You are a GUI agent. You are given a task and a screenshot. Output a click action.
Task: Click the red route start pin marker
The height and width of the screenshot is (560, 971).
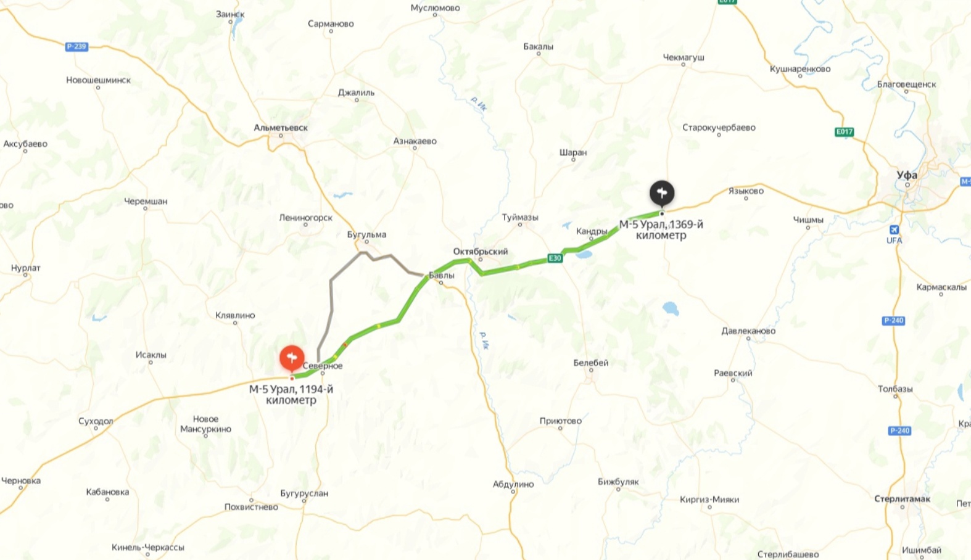tap(292, 359)
